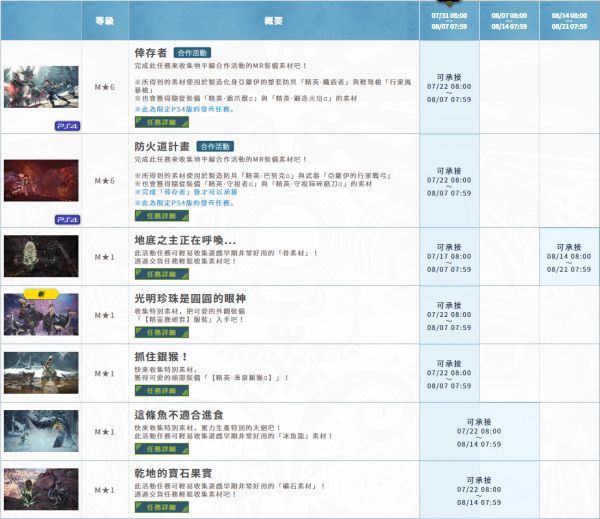The height and width of the screenshot is (519, 600).
Task: Click the 抓住銀猴 quest thumbnail image
Action: [x=41, y=373]
